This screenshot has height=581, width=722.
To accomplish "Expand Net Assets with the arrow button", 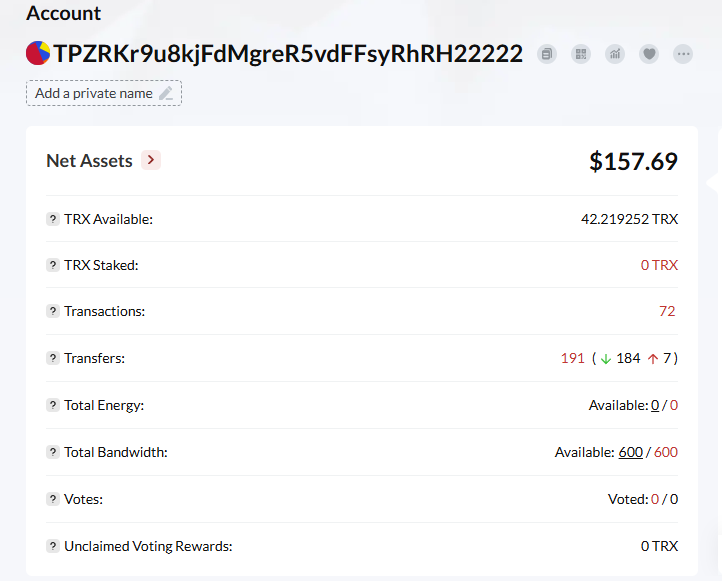I will pyautogui.click(x=151, y=160).
